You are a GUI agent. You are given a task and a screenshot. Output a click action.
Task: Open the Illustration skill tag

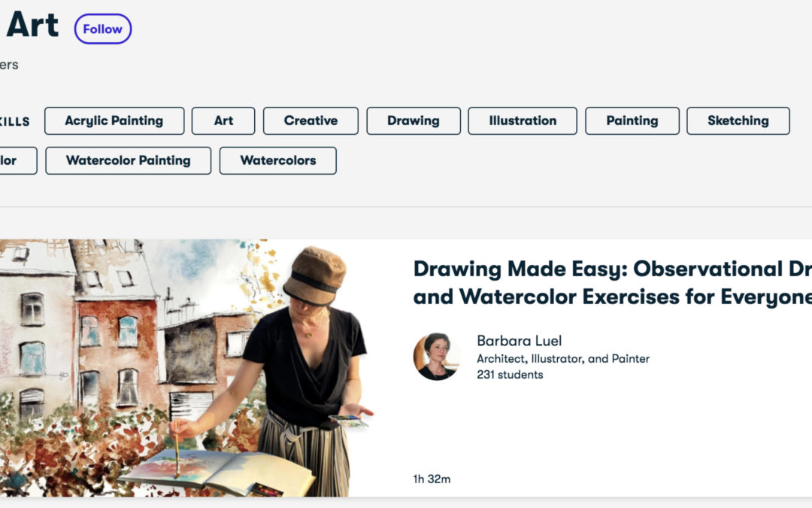(523, 120)
